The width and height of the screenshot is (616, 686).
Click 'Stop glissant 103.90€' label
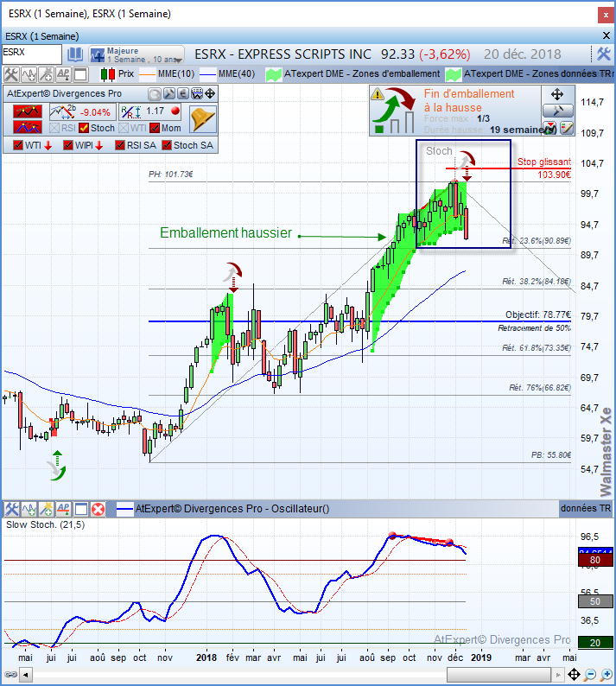[x=544, y=168]
